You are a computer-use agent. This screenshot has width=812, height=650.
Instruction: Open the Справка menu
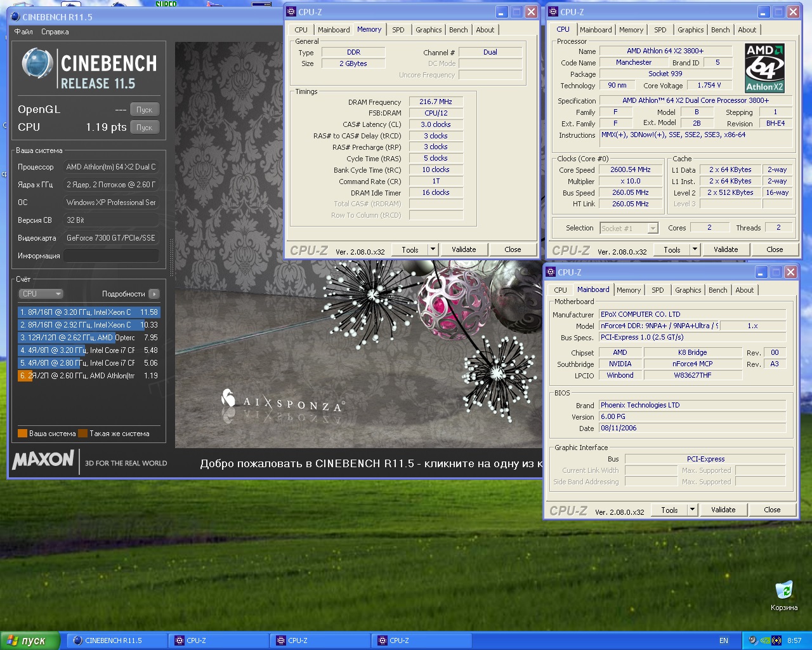[55, 32]
